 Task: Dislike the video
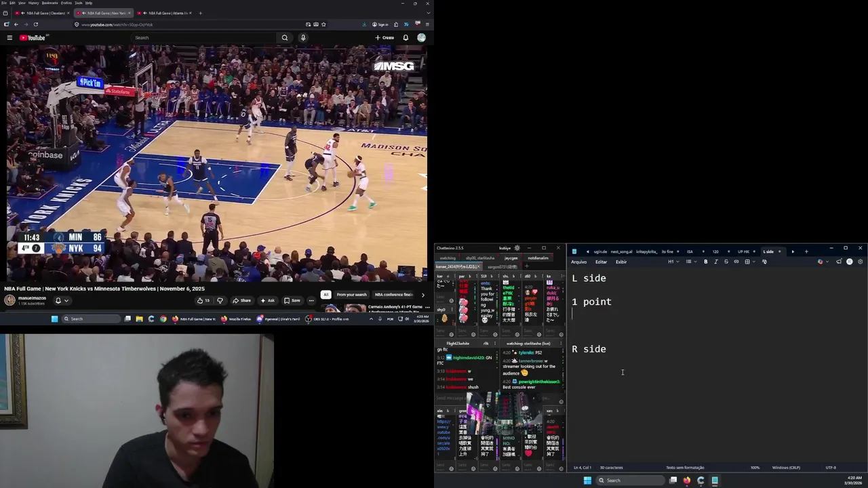tap(220, 300)
